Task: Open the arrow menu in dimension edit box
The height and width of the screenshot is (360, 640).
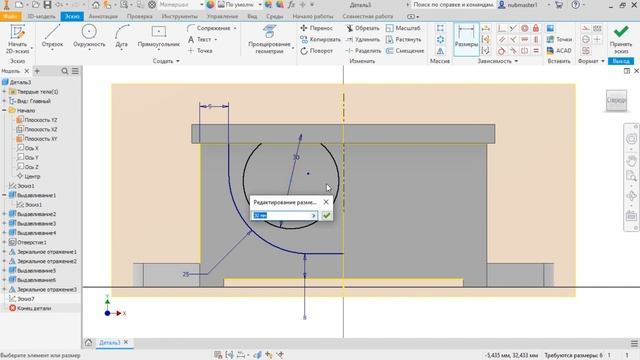Action: (314, 216)
